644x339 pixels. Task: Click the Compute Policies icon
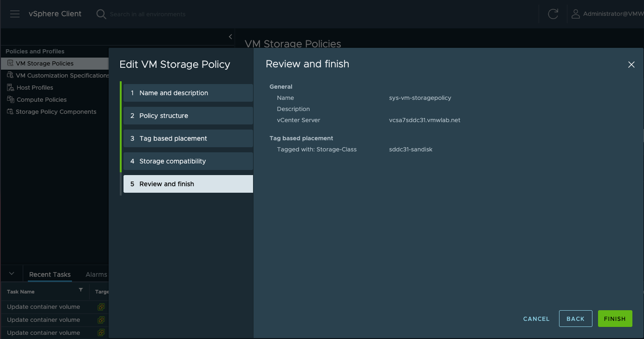(x=11, y=99)
